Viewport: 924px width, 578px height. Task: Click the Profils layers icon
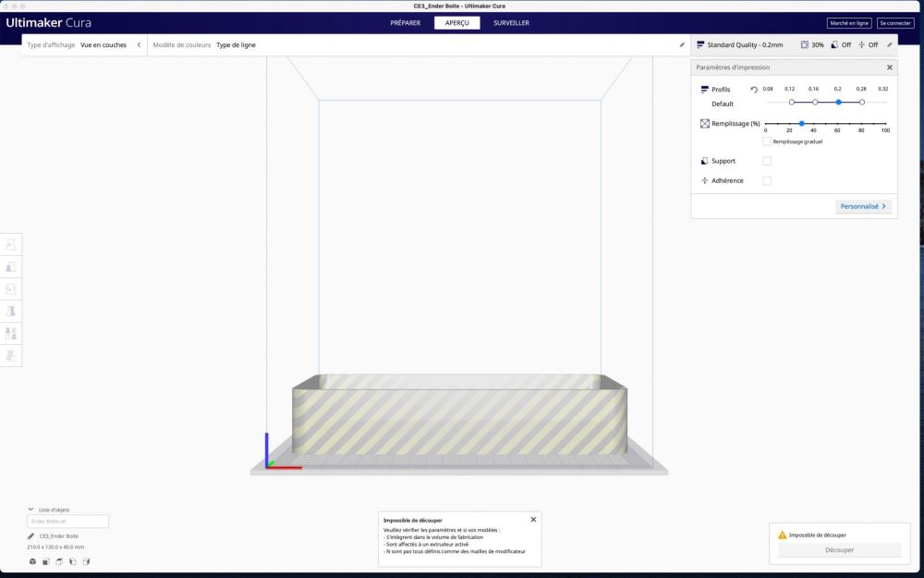point(704,90)
